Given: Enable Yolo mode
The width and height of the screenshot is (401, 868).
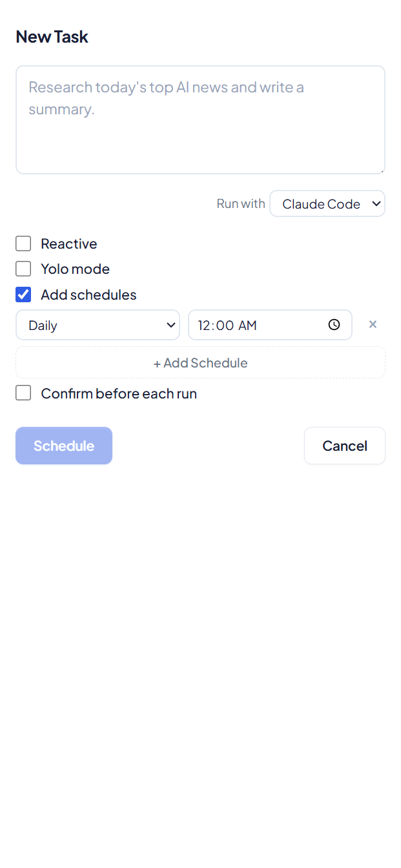Looking at the screenshot, I should click(x=23, y=269).
